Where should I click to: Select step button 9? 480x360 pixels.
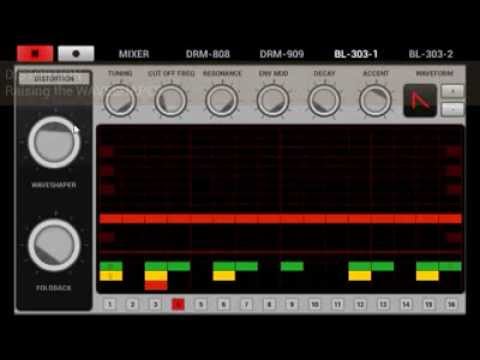(292, 304)
